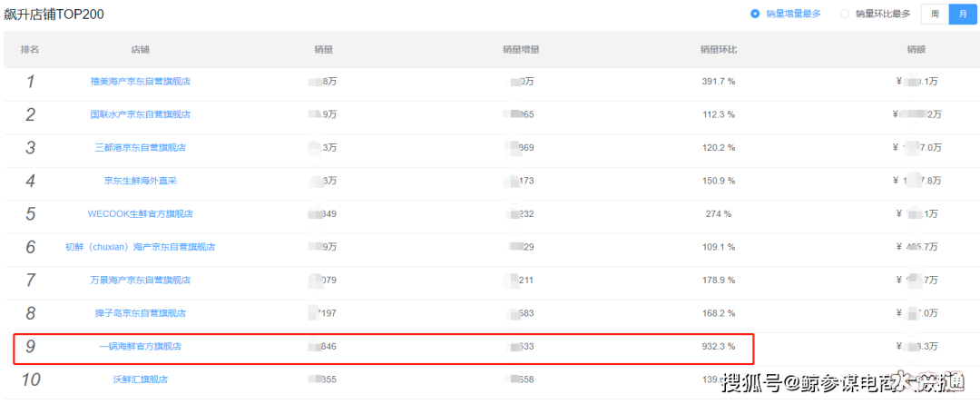Screen dimensions: 980x404
Task: Click the 274 % growth value
Action: [719, 214]
